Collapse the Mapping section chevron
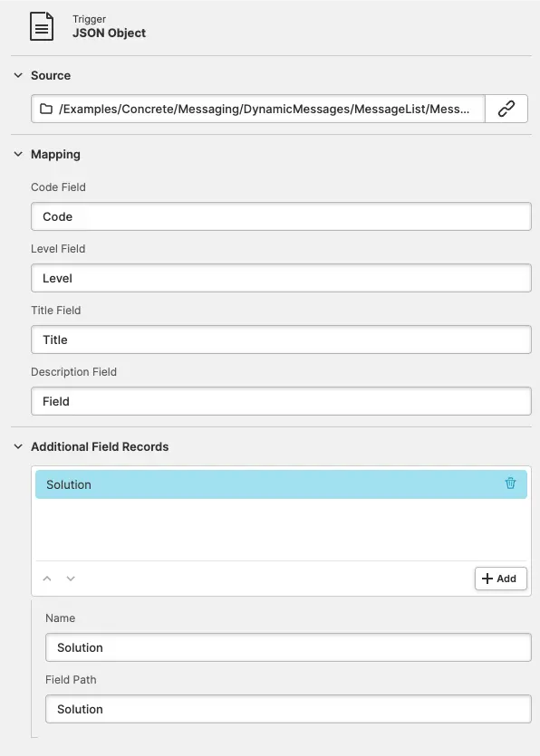The width and height of the screenshot is (540, 756). pyautogui.click(x=18, y=154)
